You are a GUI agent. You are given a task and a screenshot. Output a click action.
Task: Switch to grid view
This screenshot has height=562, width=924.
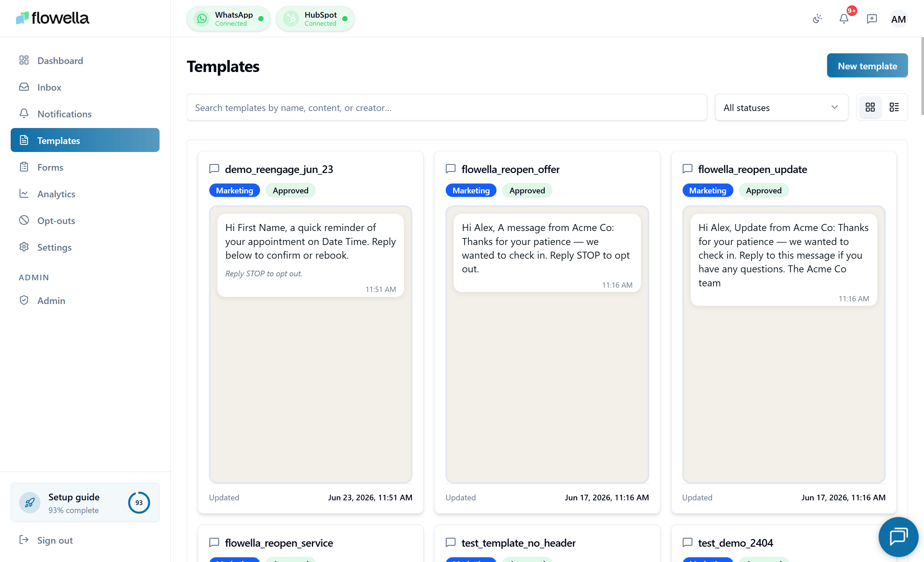click(x=870, y=107)
